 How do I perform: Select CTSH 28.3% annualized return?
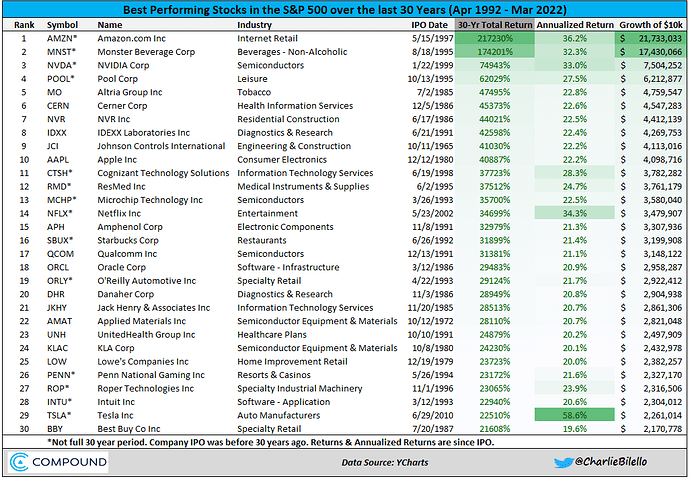(575, 173)
